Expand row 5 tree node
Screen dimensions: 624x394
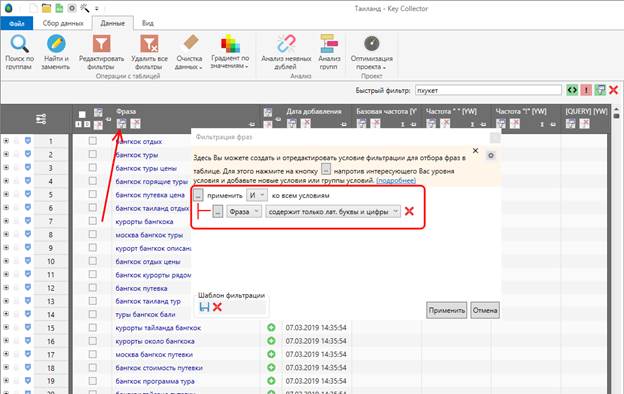6,194
